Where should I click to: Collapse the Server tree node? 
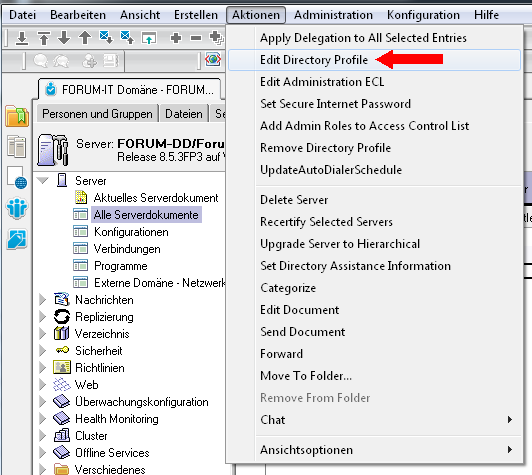[x=43, y=180]
